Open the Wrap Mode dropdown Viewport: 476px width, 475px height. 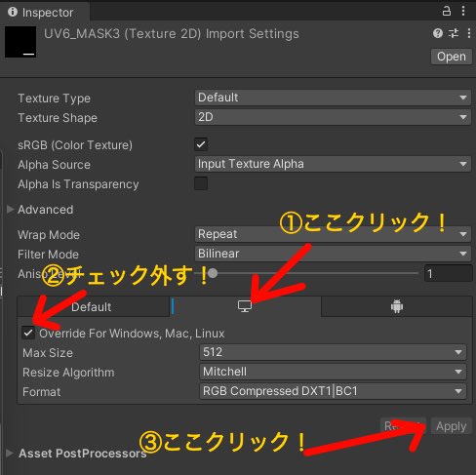pyautogui.click(x=333, y=234)
